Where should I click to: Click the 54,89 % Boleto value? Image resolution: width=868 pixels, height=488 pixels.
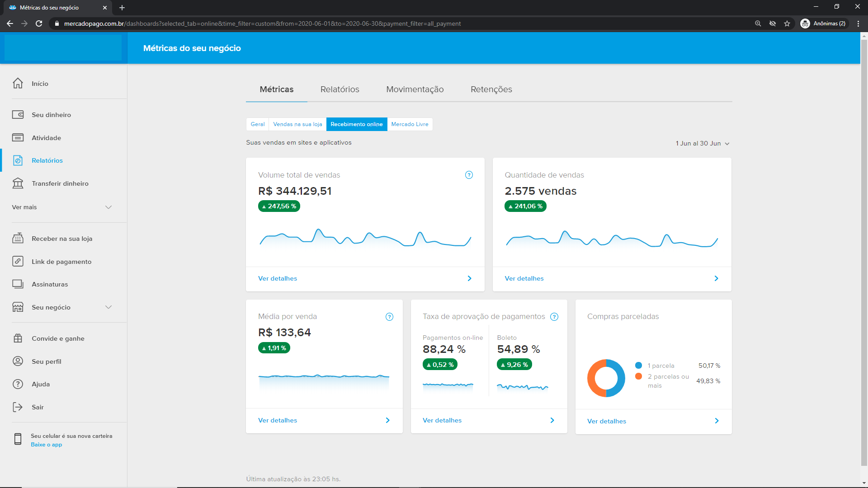[519, 349]
